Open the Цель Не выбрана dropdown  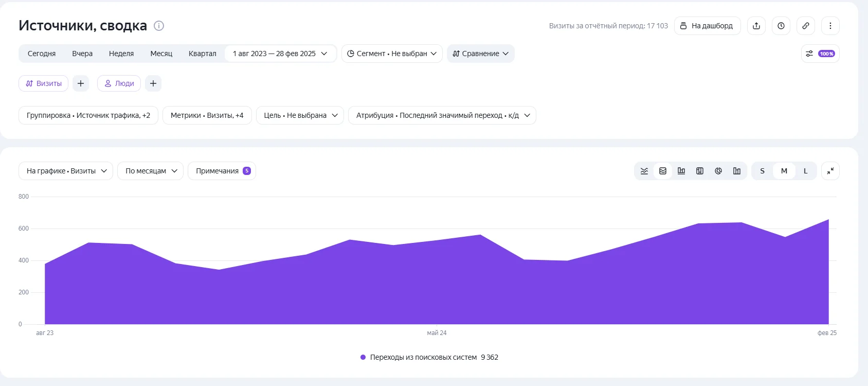300,115
